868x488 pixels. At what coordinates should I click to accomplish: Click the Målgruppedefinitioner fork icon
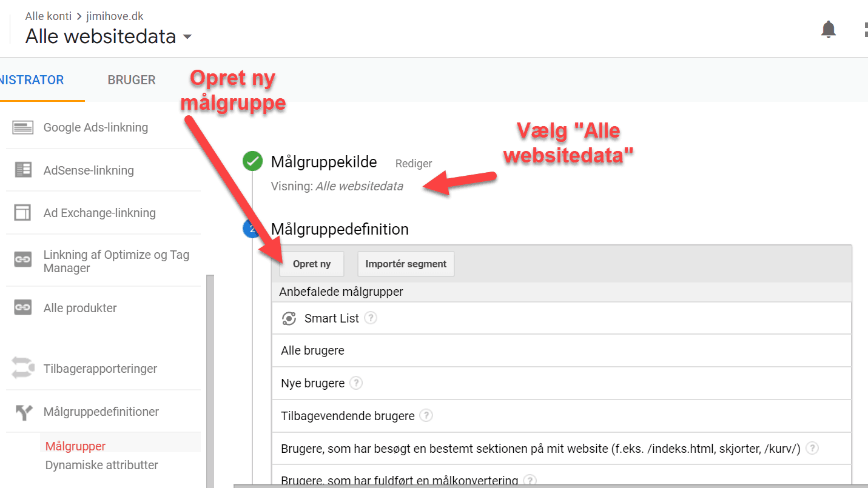[x=23, y=412]
